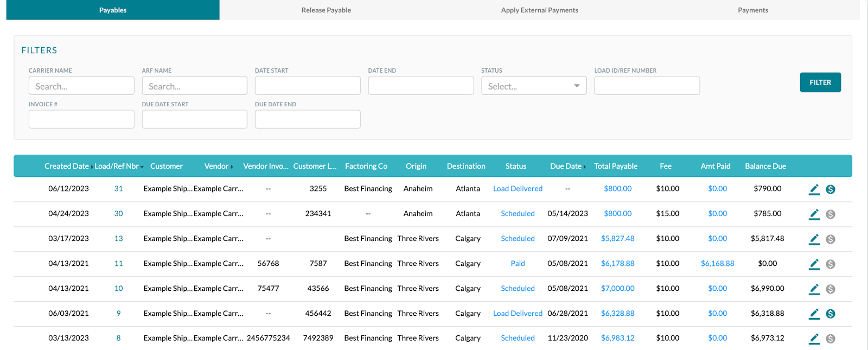Edit payable for load 10
This screenshot has width=868, height=350.
814,289
